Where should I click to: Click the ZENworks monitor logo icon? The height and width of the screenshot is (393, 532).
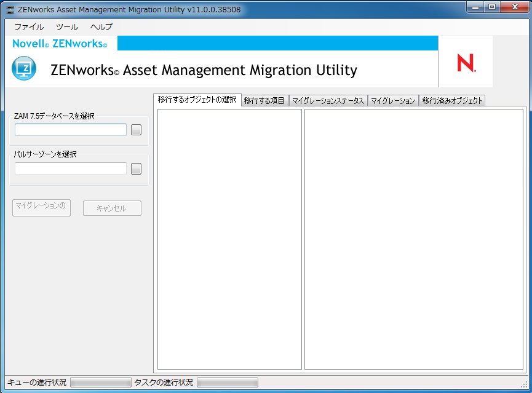pos(24,68)
